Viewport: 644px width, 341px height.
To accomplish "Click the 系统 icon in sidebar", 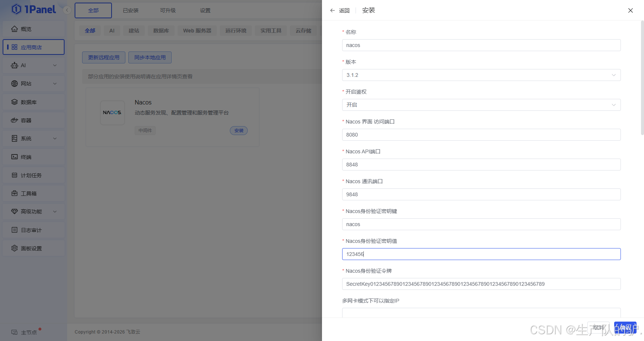I will [x=15, y=138].
